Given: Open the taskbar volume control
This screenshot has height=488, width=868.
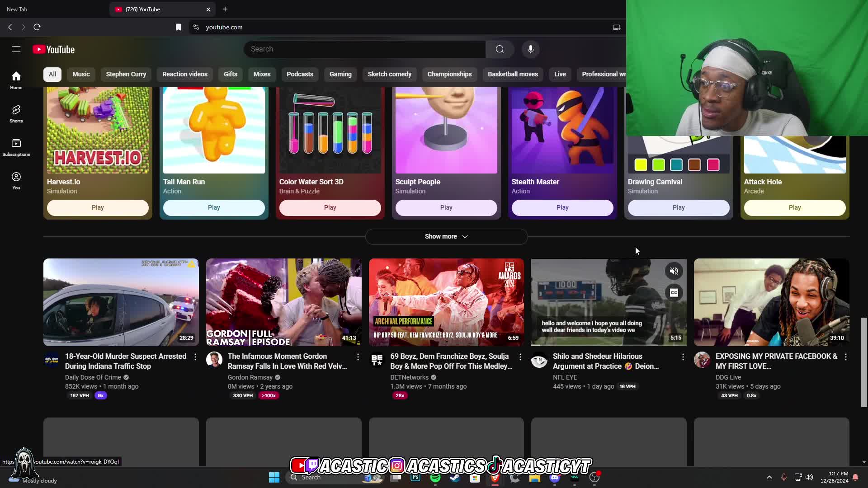Looking at the screenshot, I should [809, 477].
